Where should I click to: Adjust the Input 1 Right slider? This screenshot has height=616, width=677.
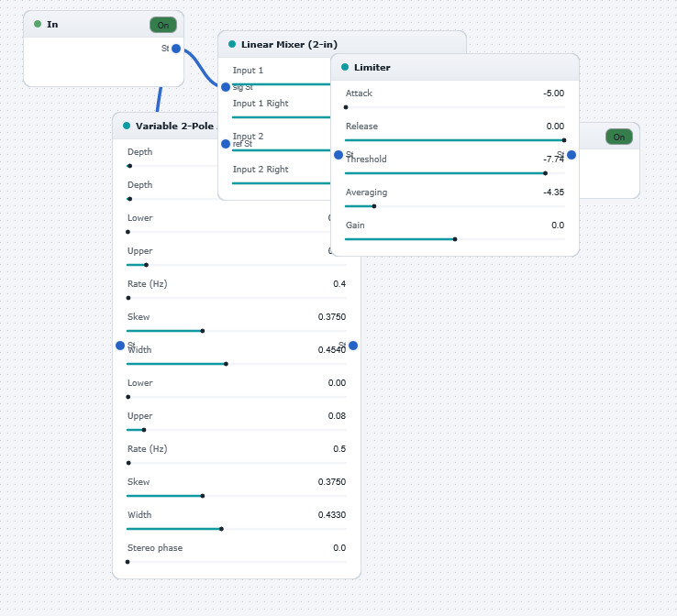(281, 117)
